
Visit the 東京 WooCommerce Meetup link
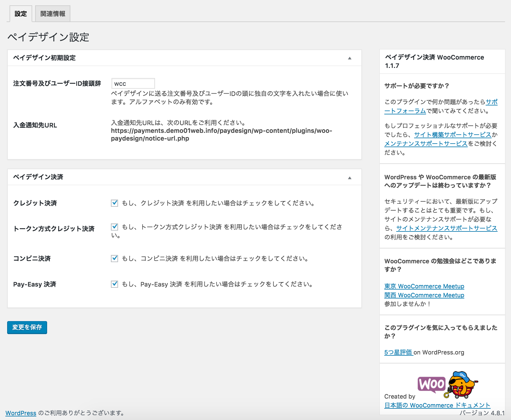point(424,286)
